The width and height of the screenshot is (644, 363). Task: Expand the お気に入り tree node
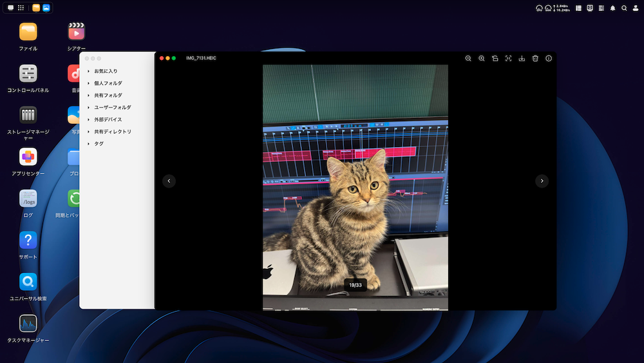88,71
